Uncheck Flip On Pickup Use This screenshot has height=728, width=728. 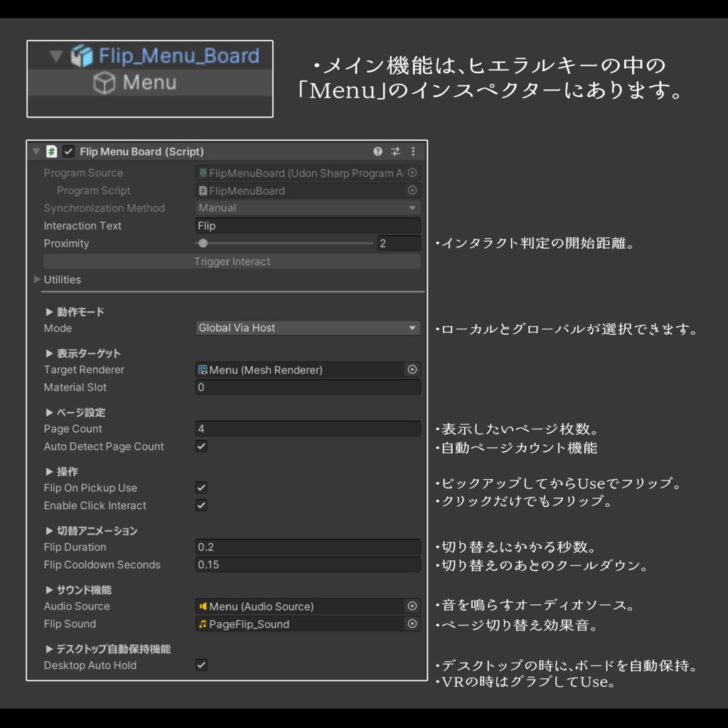200,488
